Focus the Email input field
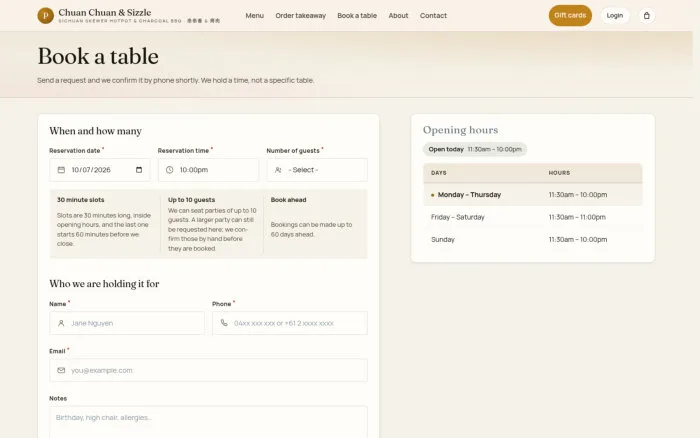Viewport: 700px width, 438px height. tap(208, 370)
